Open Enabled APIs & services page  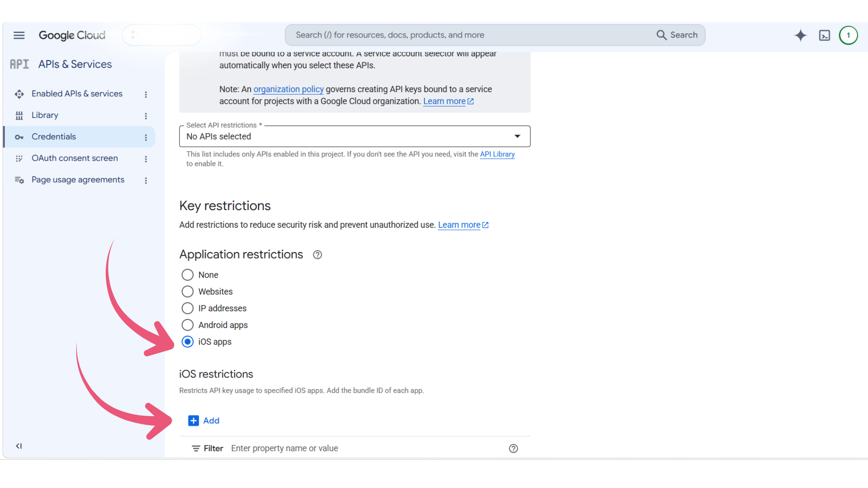[x=77, y=94]
